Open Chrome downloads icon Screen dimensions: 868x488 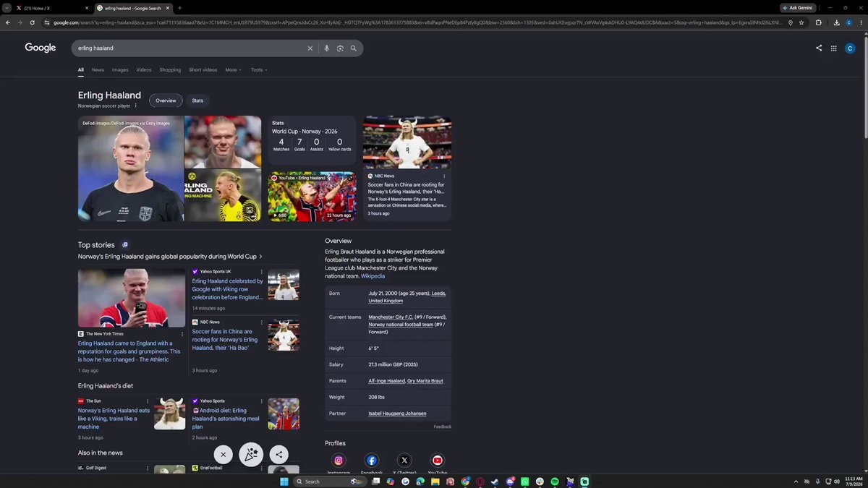pyautogui.click(x=836, y=22)
